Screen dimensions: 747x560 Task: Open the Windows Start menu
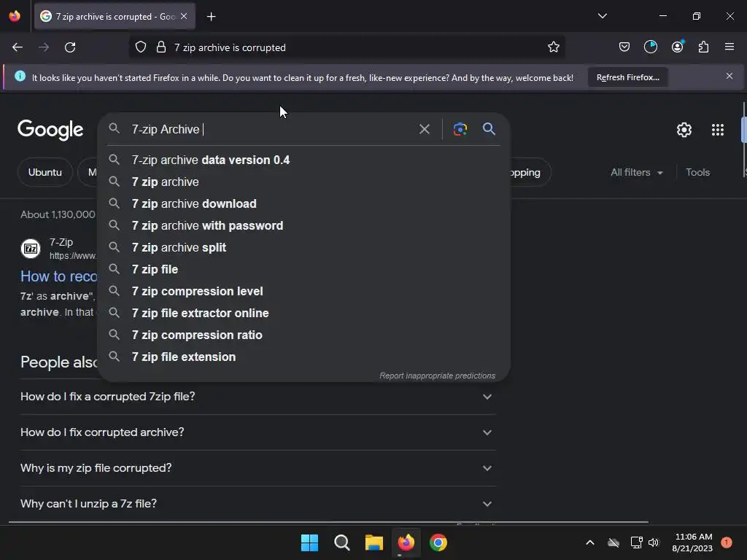coord(309,542)
